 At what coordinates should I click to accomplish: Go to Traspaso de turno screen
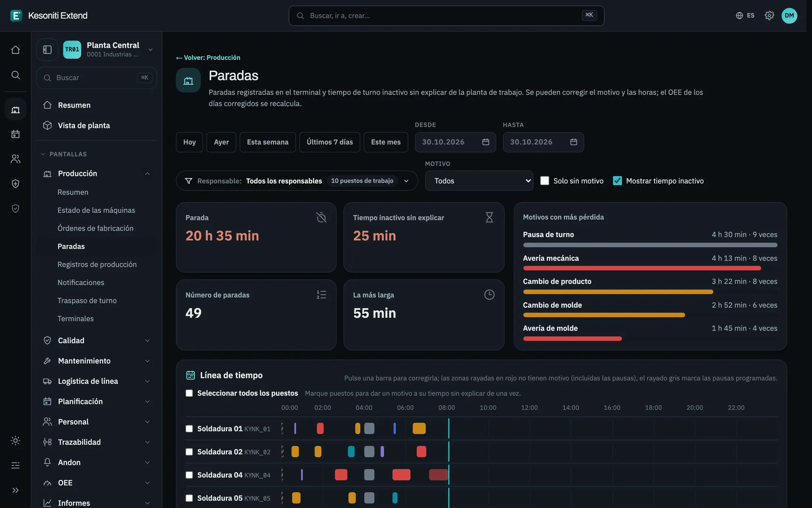click(87, 300)
